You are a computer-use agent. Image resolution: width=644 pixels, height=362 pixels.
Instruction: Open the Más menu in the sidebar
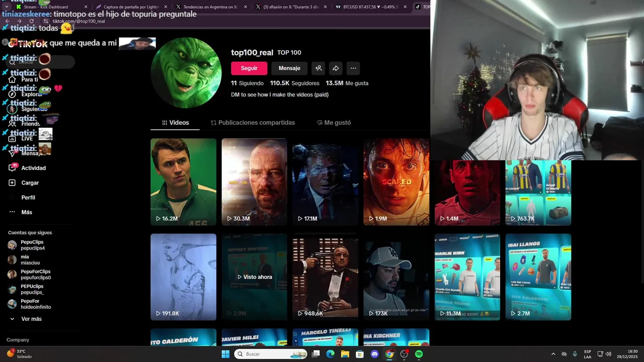click(27, 212)
